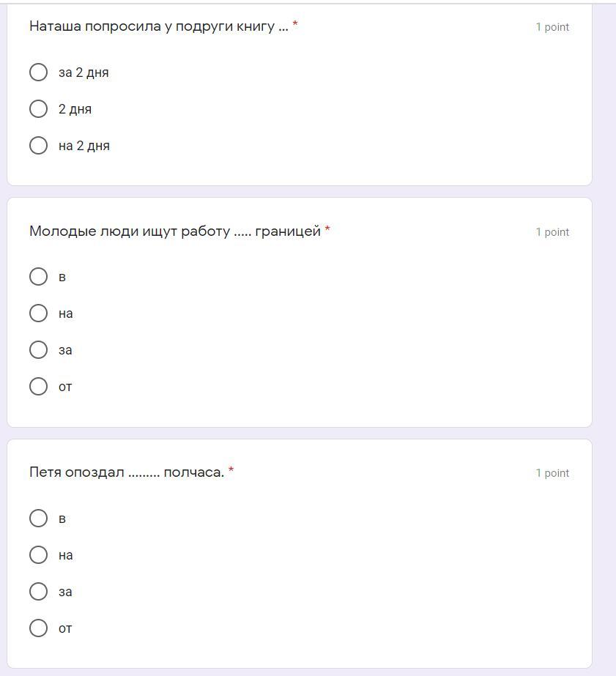Click '1 point' label on 'Петя опоздал' question
Screen dimensions: 616x676
coord(552,473)
